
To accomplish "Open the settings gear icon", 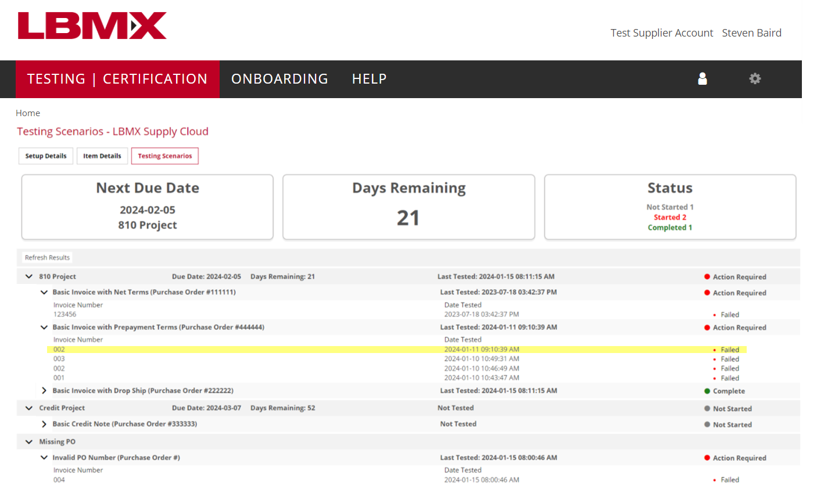I will (755, 78).
